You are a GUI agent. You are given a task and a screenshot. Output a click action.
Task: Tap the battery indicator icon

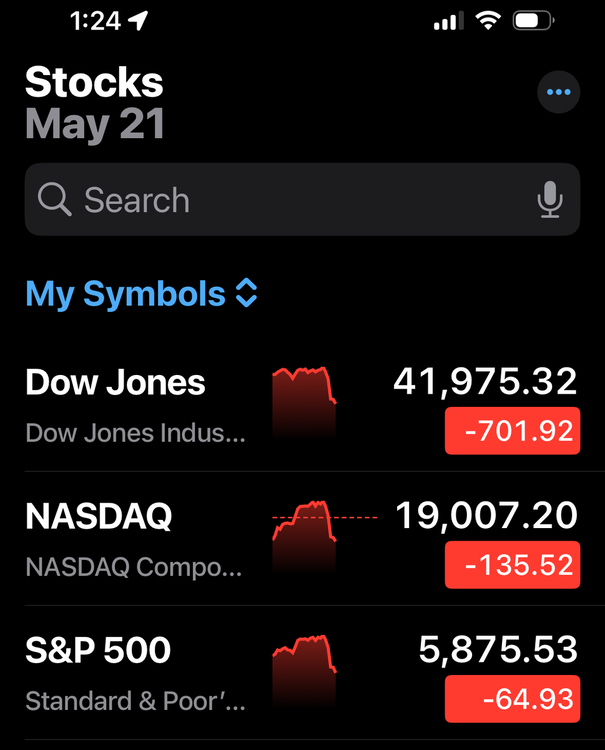pos(534,21)
